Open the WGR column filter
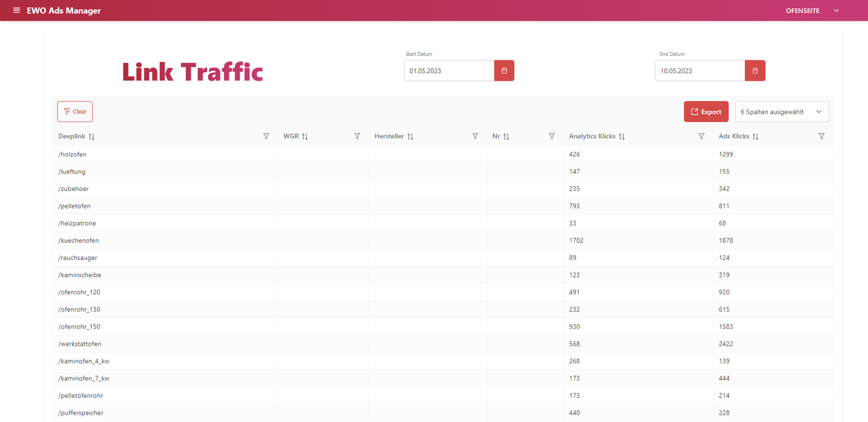868x422 pixels. [x=357, y=136]
